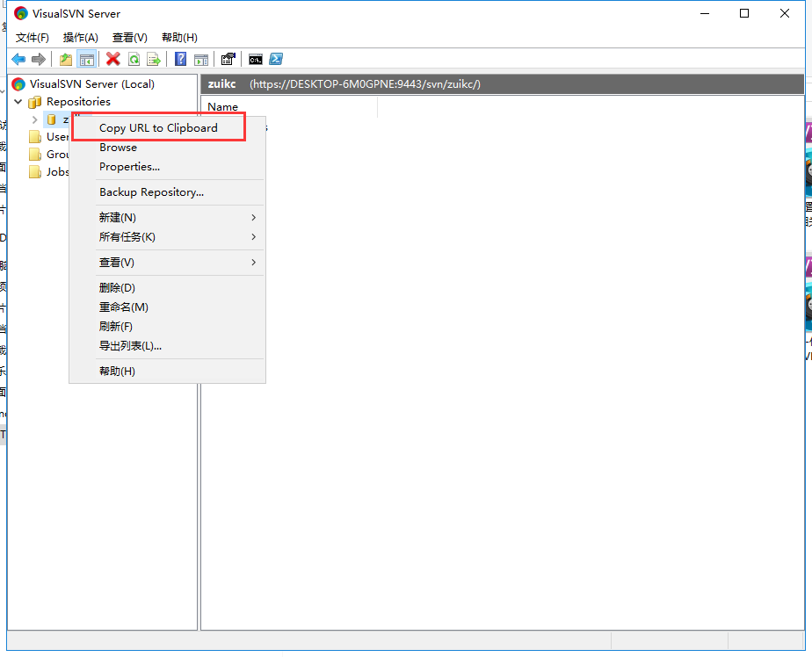Collapse the Repositories tree node

18,102
